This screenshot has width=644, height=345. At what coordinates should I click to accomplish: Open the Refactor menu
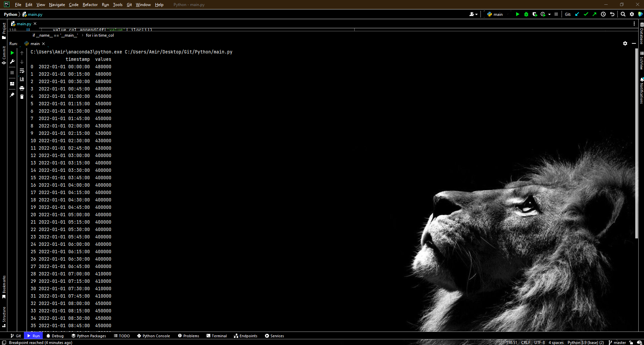[x=90, y=5]
